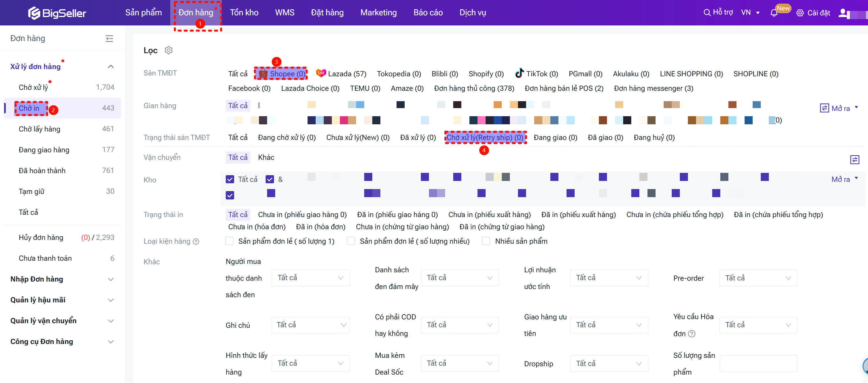The image size is (868, 383).
Task: Collapse sidebar using the menu fold icon
Action: [x=109, y=39]
